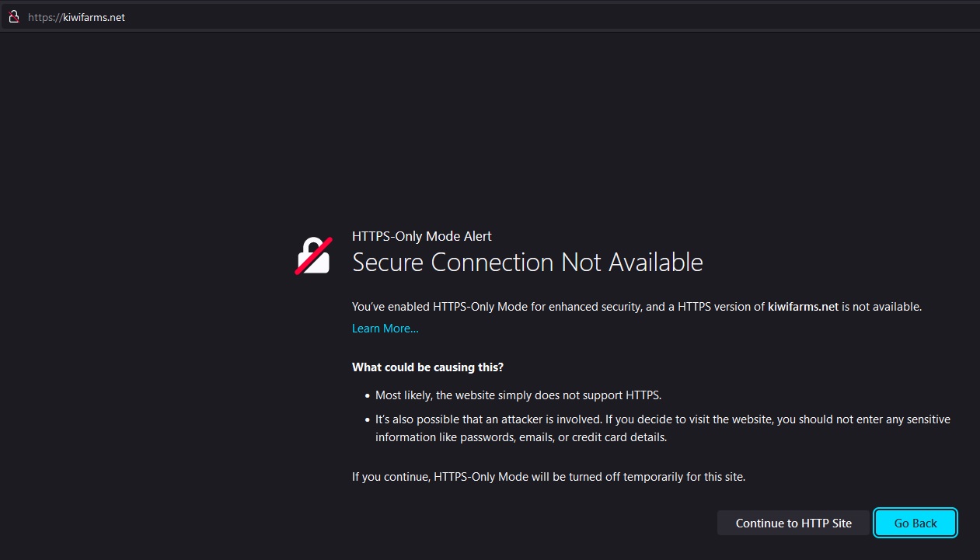Viewport: 980px width, 560px height.
Task: Click the 'website simply does not support HTTPS' bullet
Action: click(x=518, y=395)
